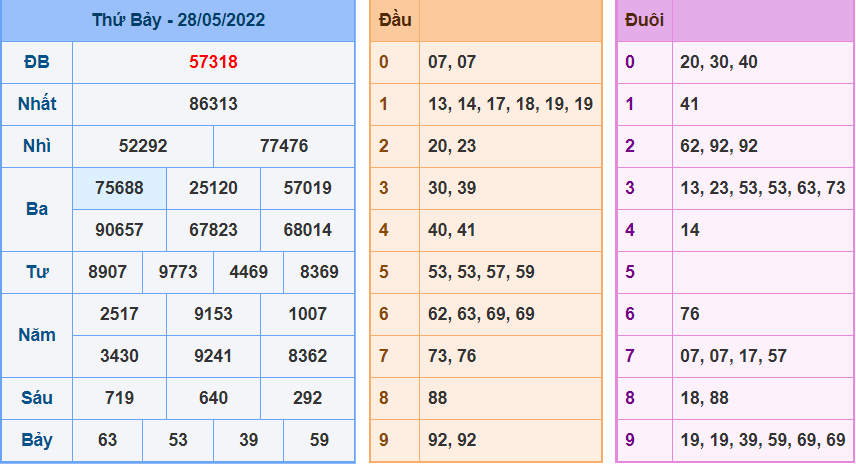Select fifth prize number 9241

[x=213, y=356]
